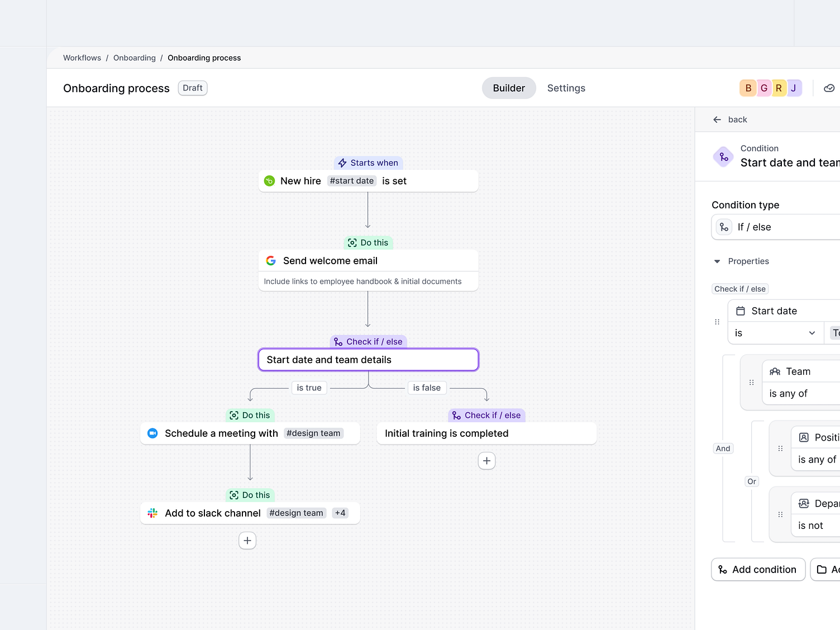
Task: Click the Google icon on the welcome email step
Action: [x=271, y=260]
